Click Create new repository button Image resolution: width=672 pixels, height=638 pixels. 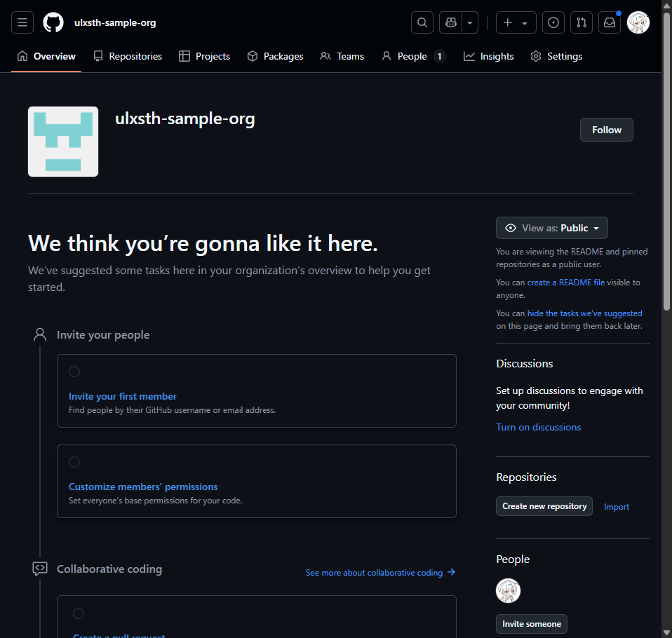[544, 506]
